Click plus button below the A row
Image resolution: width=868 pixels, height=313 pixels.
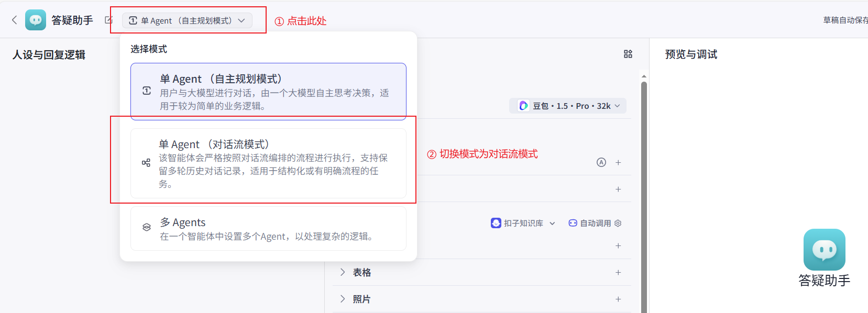[x=618, y=189]
